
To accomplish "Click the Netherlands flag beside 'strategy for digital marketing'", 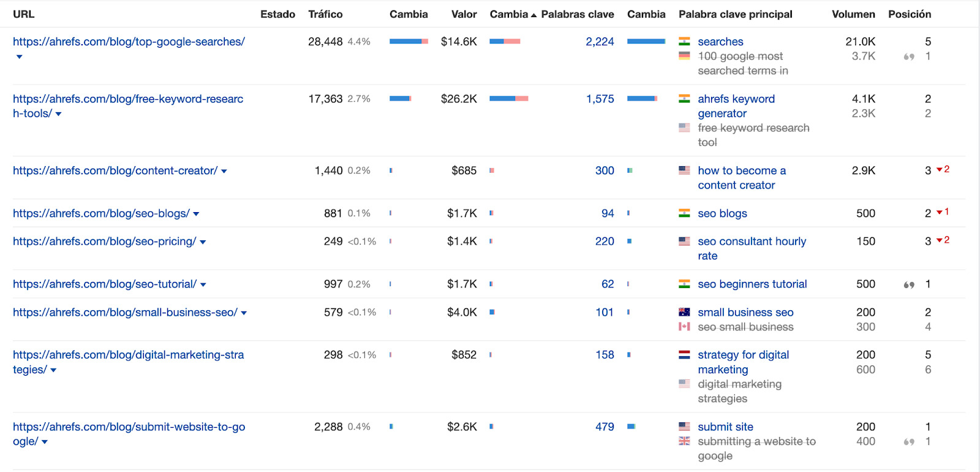I will click(684, 354).
